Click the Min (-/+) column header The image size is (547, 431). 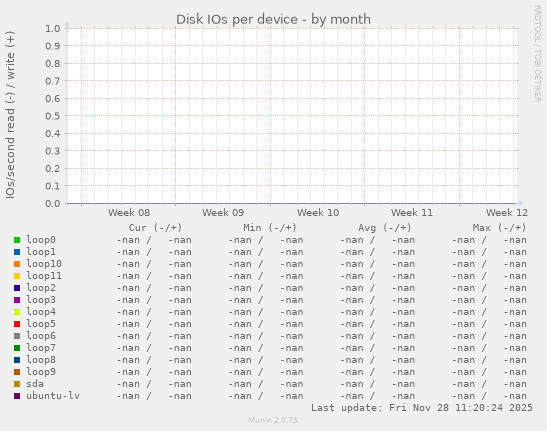[270, 228]
